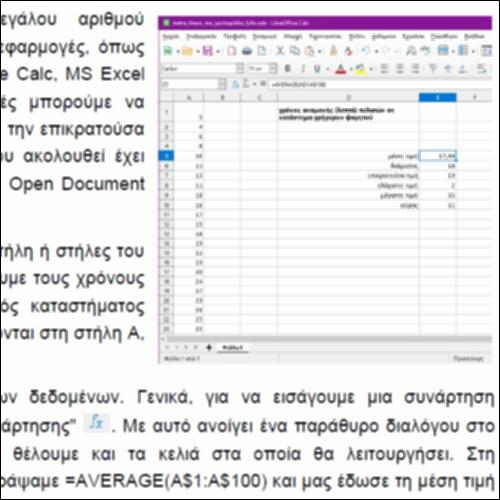Click the Export as PDF icon
Screen dimensions: 500x500
click(232, 51)
